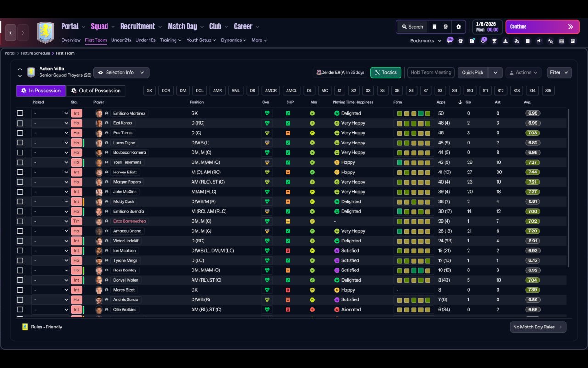Click Harvey Elliott's 7.44 average rating badge

533,172
